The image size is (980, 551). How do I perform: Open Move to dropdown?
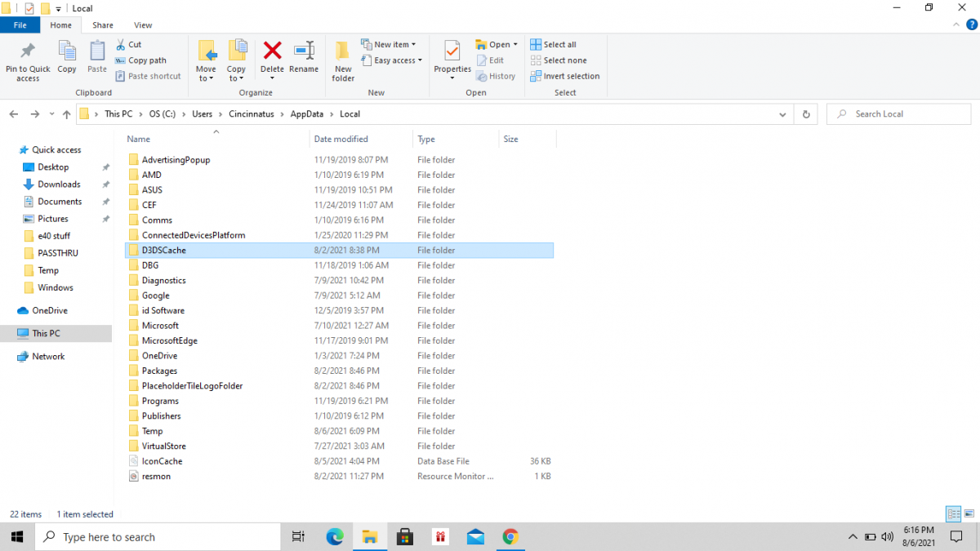[x=206, y=78]
